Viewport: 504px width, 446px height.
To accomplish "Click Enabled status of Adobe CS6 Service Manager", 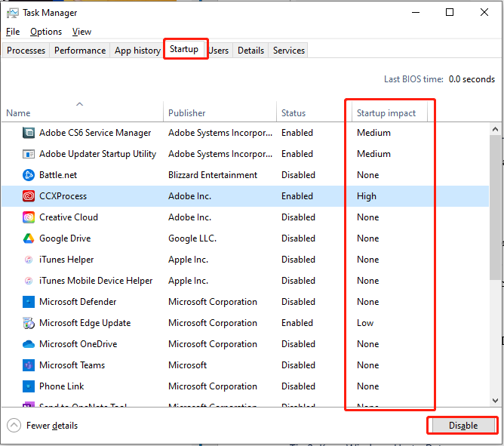I will pyautogui.click(x=297, y=133).
